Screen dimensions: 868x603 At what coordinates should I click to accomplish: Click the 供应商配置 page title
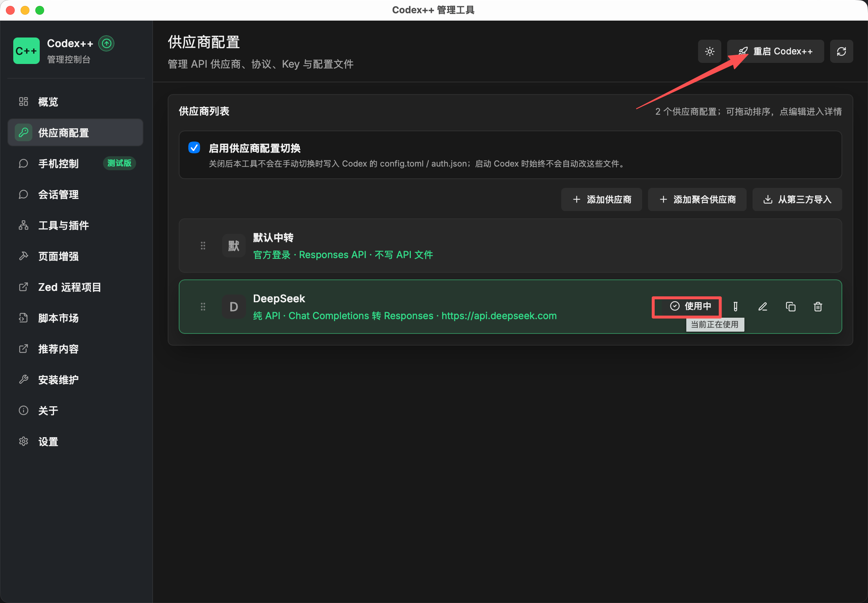204,42
